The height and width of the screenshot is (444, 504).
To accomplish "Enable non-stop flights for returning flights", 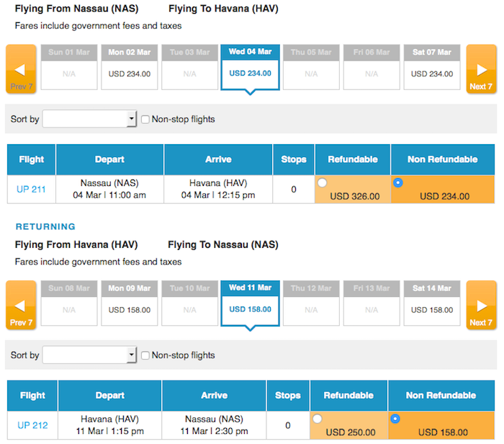I will pos(145,355).
